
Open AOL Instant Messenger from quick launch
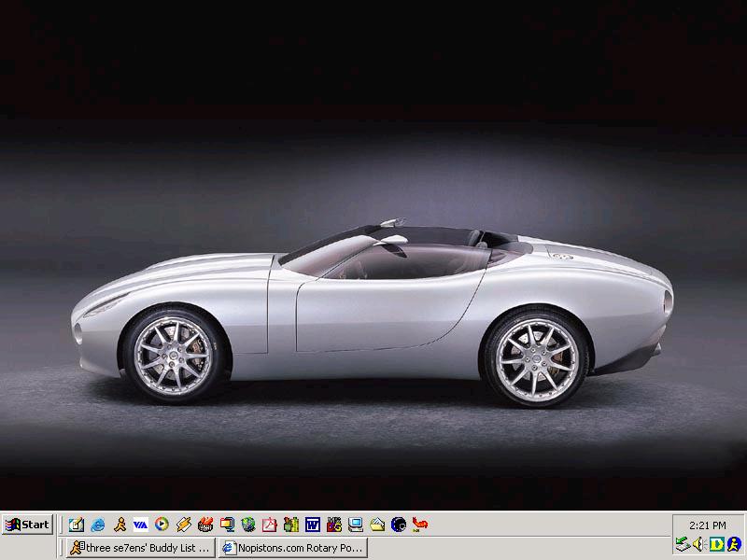(x=120, y=525)
